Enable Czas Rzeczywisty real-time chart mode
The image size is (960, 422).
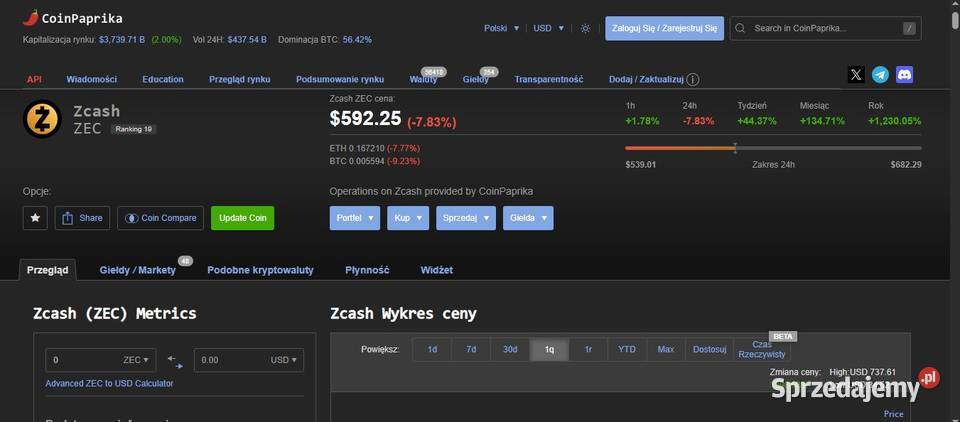[762, 349]
